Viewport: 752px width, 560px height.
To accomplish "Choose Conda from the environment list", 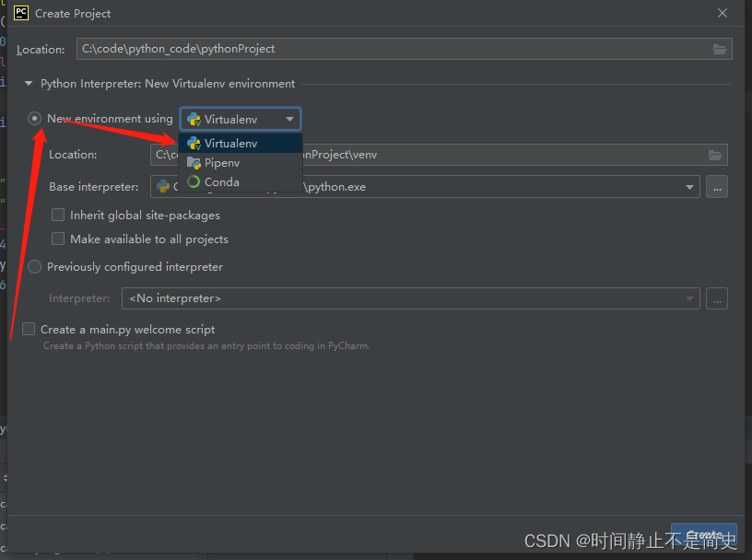I will coord(241,181).
